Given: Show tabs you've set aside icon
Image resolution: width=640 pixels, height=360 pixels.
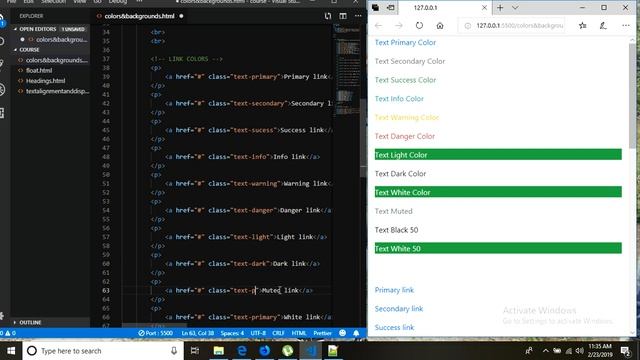Looking at the screenshot, I should 376,8.
